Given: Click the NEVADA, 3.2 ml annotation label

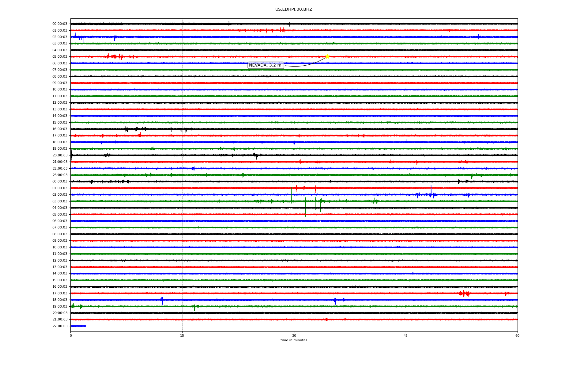Looking at the screenshot, I should pyautogui.click(x=266, y=65).
